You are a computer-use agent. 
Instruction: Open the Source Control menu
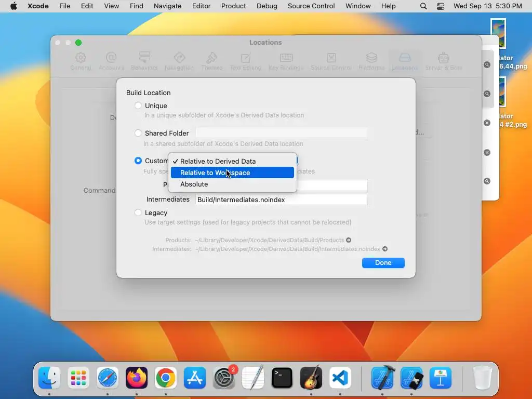tap(311, 6)
